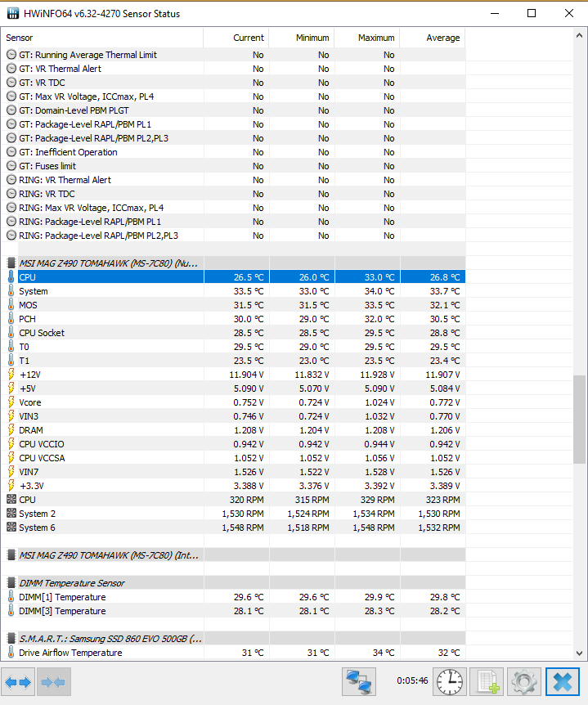Click the Current column header

(236, 38)
